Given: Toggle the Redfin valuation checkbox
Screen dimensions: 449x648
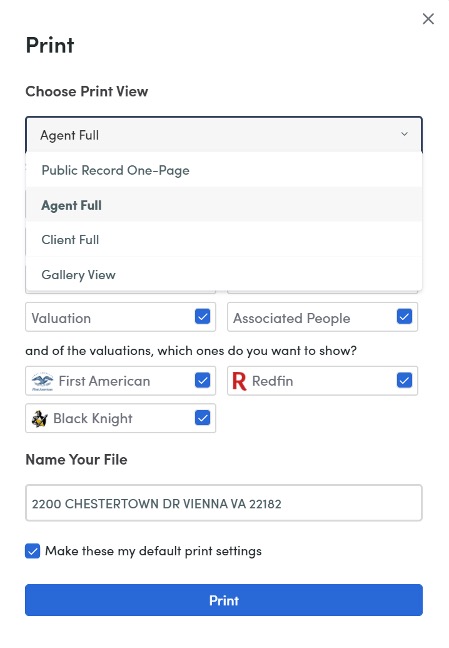Looking at the screenshot, I should (x=404, y=381).
